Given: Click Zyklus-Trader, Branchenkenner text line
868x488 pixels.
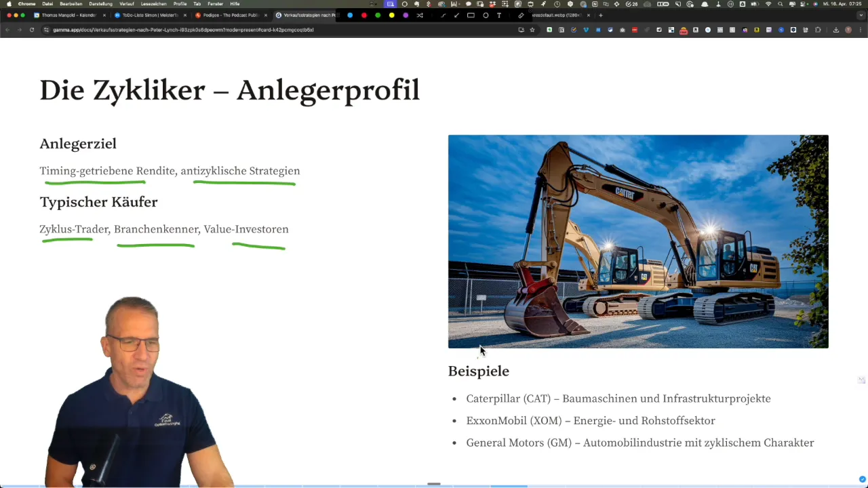Looking at the screenshot, I should click(164, 229).
